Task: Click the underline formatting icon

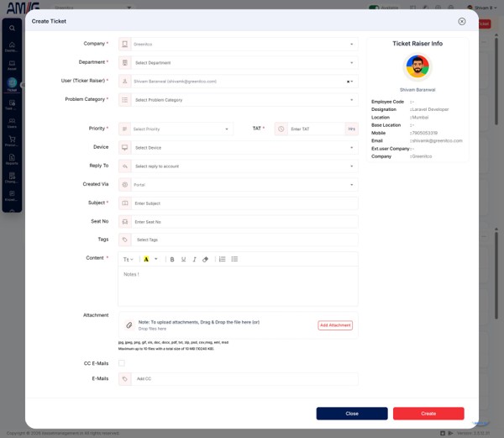Action: (183, 259)
